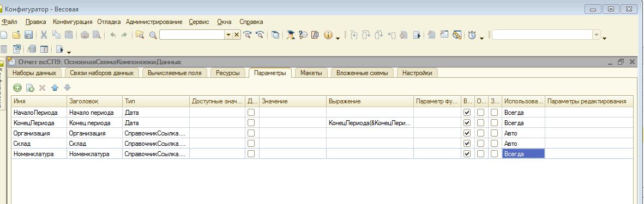
Task: Click in the toolbar search input field
Action: [192, 35]
